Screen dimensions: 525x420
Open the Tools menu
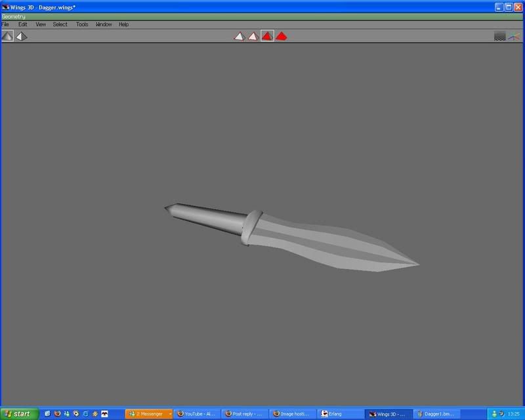click(81, 24)
